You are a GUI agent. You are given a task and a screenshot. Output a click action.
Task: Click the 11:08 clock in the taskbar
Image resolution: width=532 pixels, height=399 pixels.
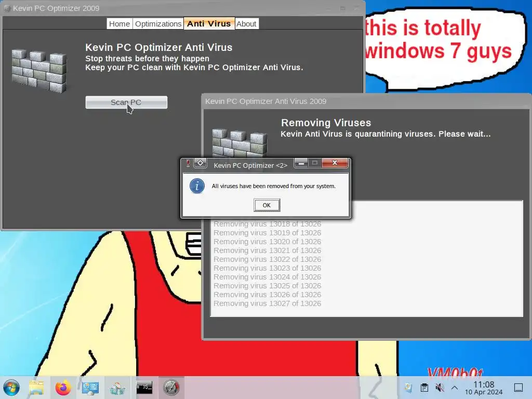tap(484, 384)
